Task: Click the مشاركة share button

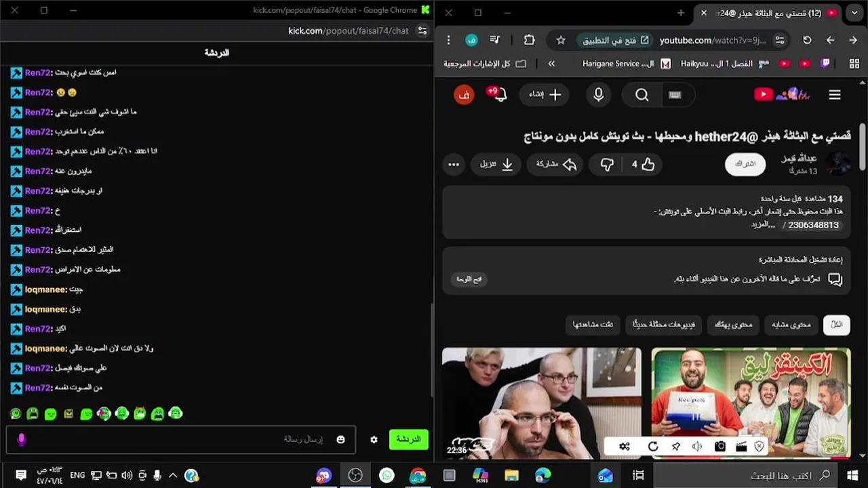Action: click(x=556, y=164)
